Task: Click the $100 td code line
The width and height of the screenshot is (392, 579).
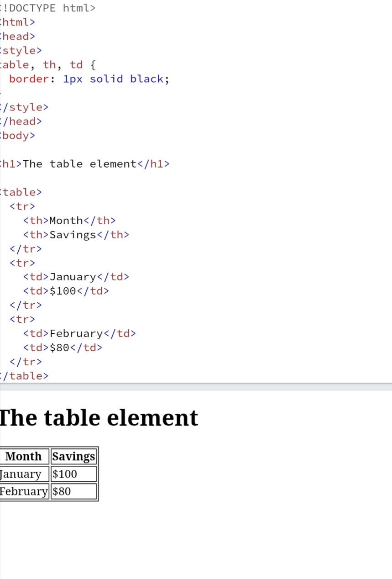Action: [66, 290]
